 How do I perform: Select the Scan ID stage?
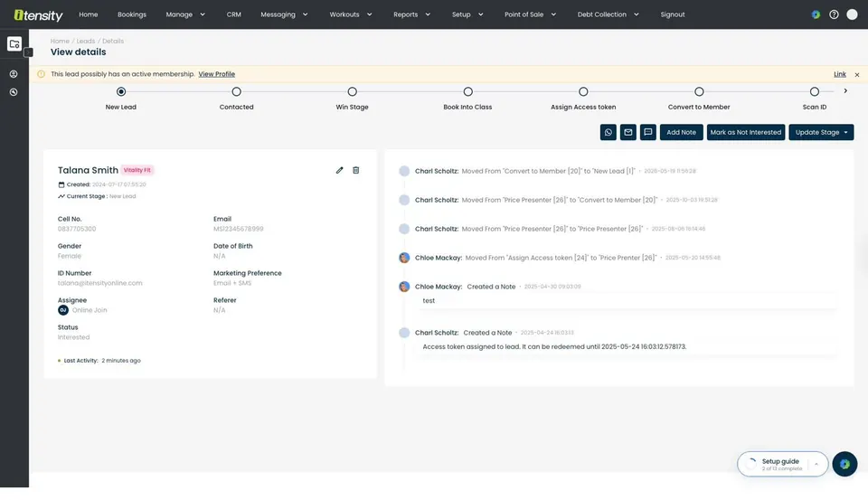click(815, 91)
